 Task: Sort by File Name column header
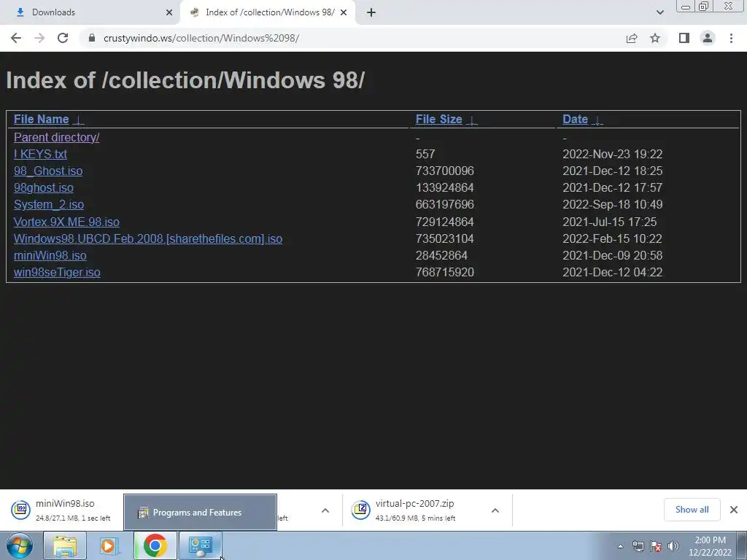tap(42, 119)
